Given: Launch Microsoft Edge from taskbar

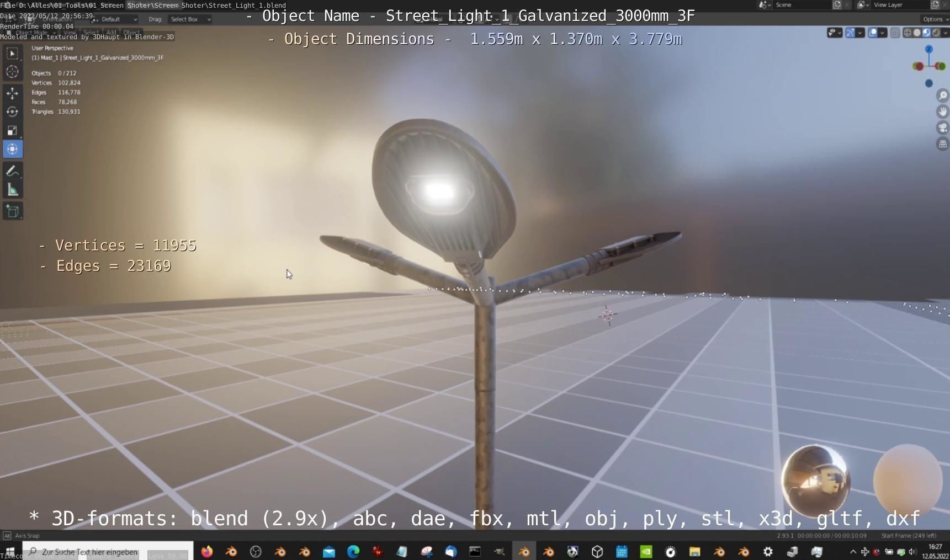Looking at the screenshot, I should (x=353, y=551).
